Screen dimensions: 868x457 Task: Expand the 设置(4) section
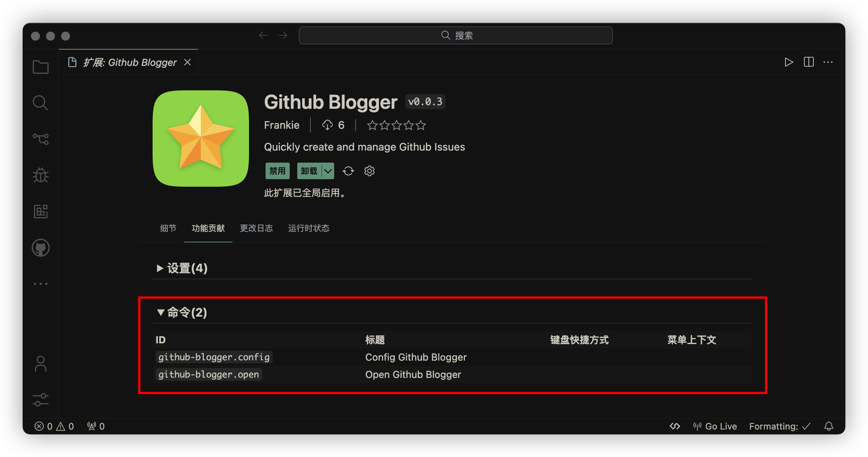[182, 268]
